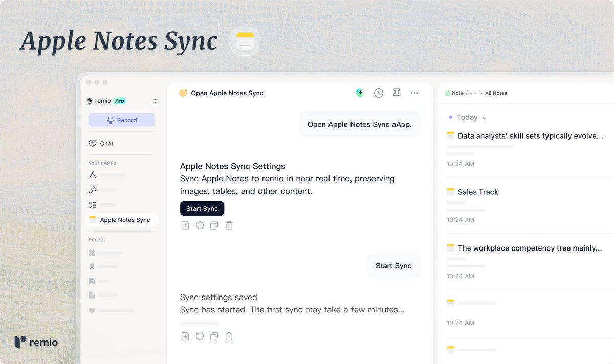Screen dimensions: 614x364
Task: Open the sidebar settings sliders icon
Action: pyautogui.click(x=155, y=101)
